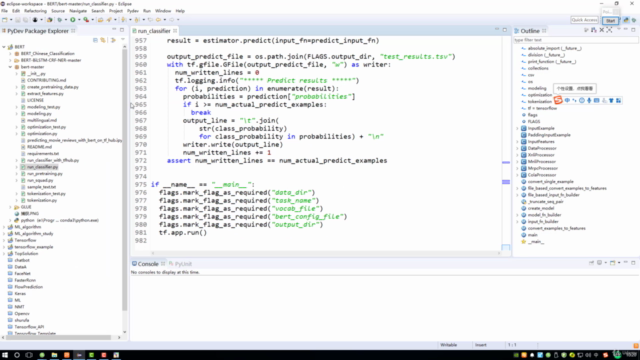This screenshot has height=360, width=640.
Task: Open dropdown arrow beside Run button
Action: (x=79, y=20)
